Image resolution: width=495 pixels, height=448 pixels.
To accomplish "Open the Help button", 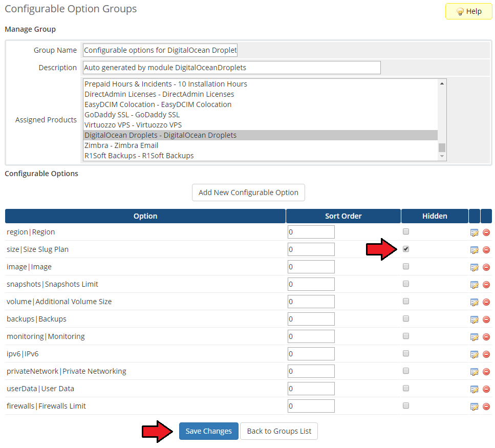I will 468,11.
